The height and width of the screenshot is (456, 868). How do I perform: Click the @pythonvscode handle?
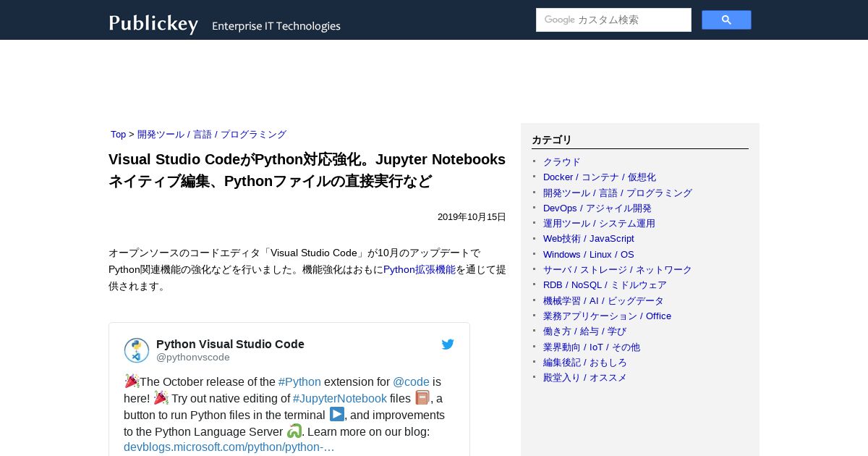[x=193, y=358]
